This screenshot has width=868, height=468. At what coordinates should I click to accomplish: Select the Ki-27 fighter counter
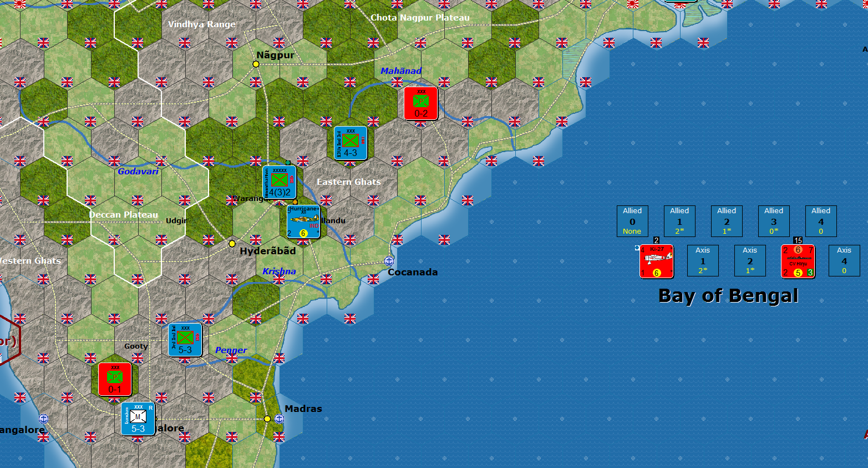[x=657, y=261]
